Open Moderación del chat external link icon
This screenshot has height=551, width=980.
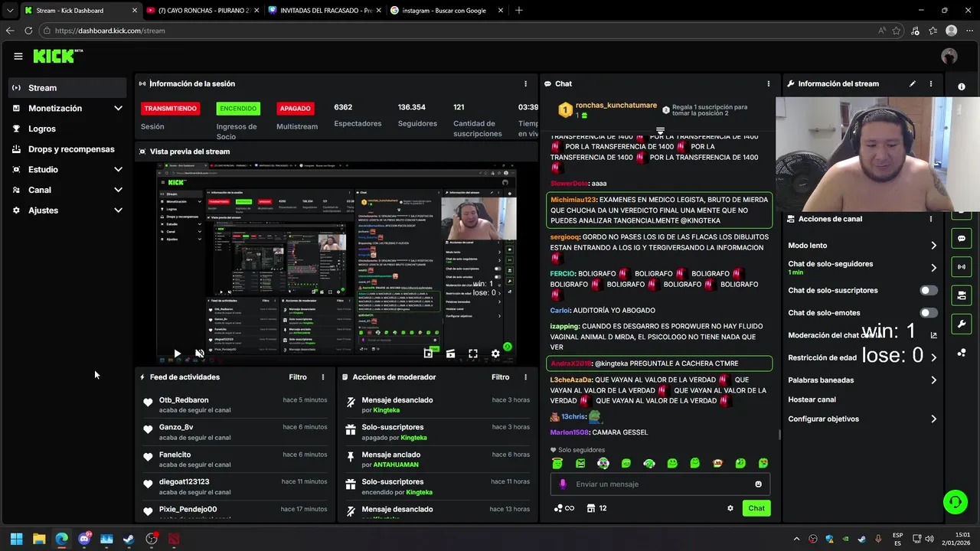[933, 335]
